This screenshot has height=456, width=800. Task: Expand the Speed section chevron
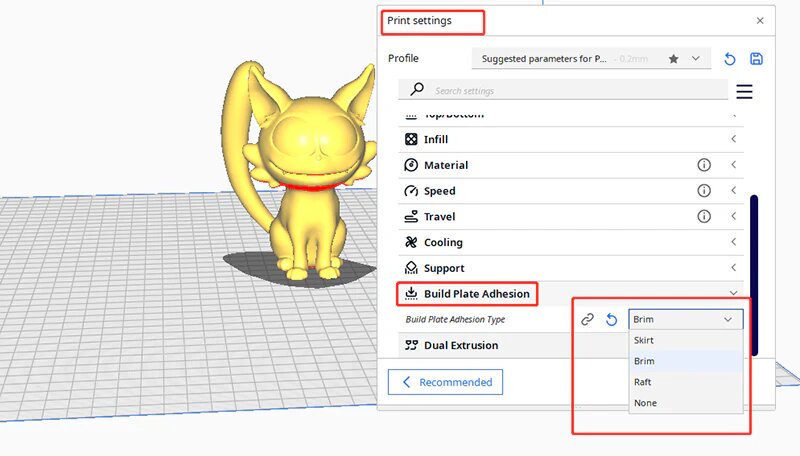click(x=733, y=190)
